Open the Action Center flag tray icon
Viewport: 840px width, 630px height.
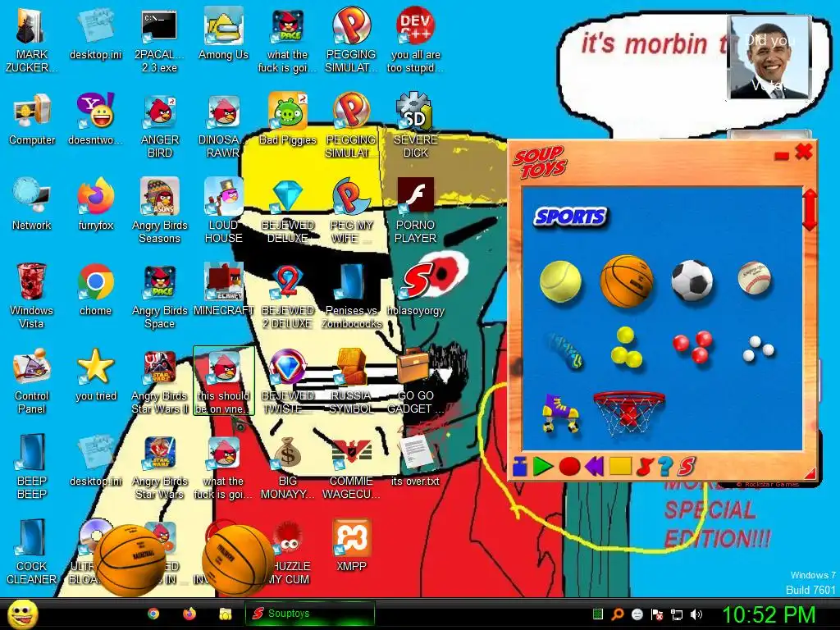click(x=657, y=614)
